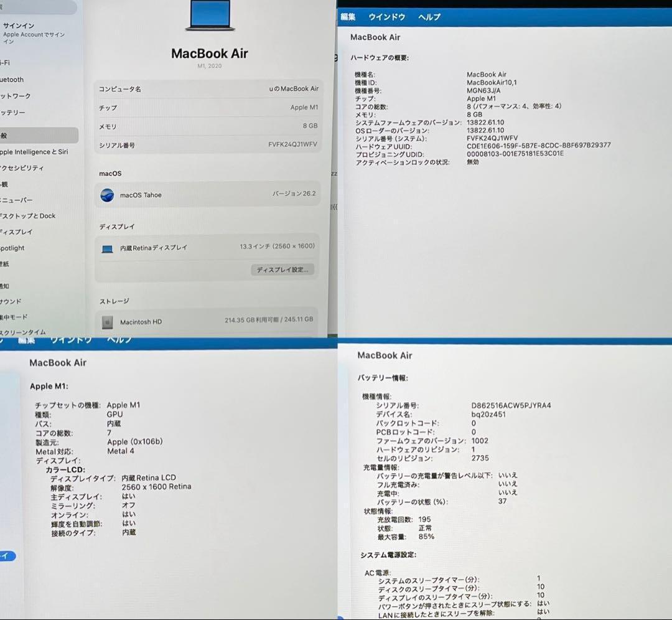The width and height of the screenshot is (672, 620).
Task: Click the 状態 value 正常
Action: [425, 528]
